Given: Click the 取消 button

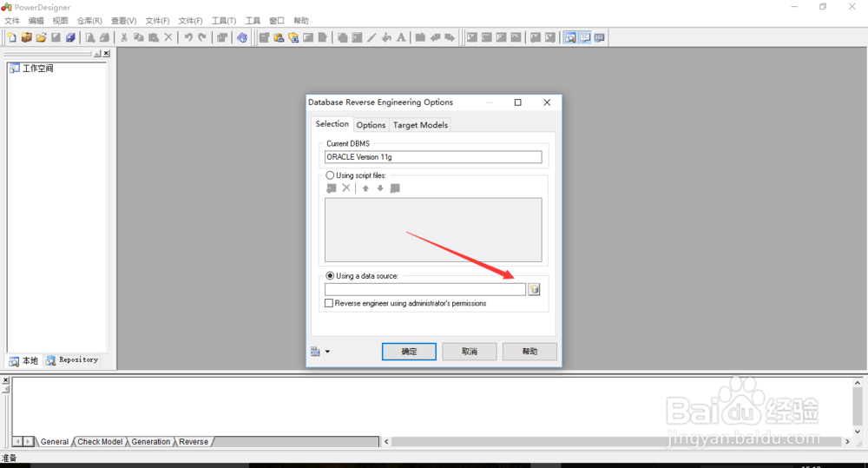Looking at the screenshot, I should pyautogui.click(x=470, y=351).
